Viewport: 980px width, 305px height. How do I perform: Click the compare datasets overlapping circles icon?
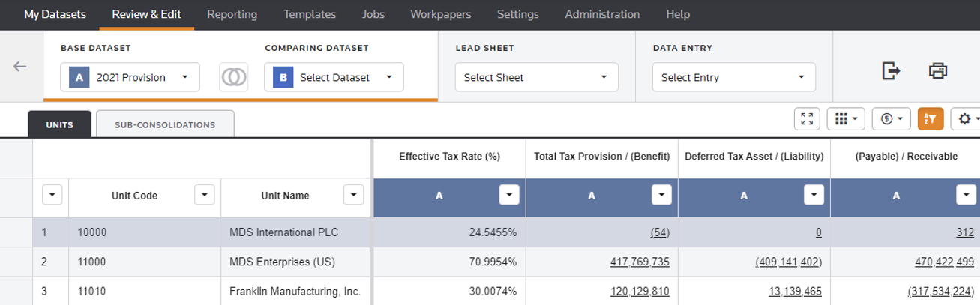(234, 77)
